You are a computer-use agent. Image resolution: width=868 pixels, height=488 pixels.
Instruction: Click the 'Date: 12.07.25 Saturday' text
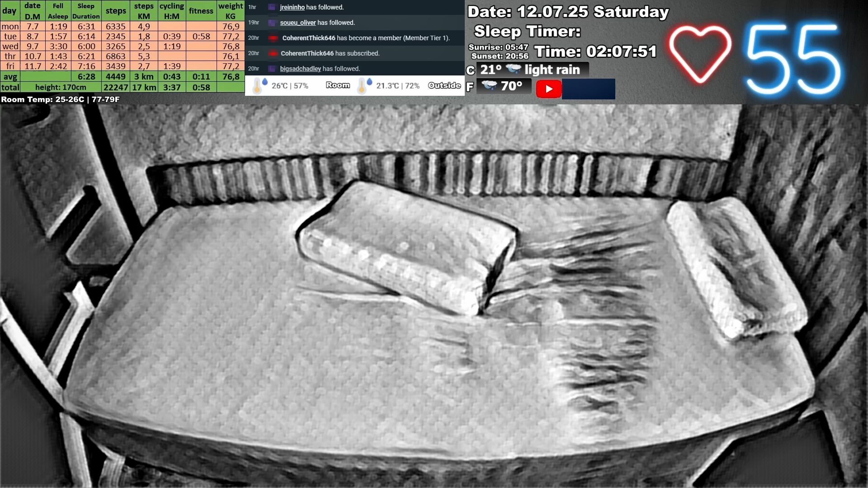(568, 12)
